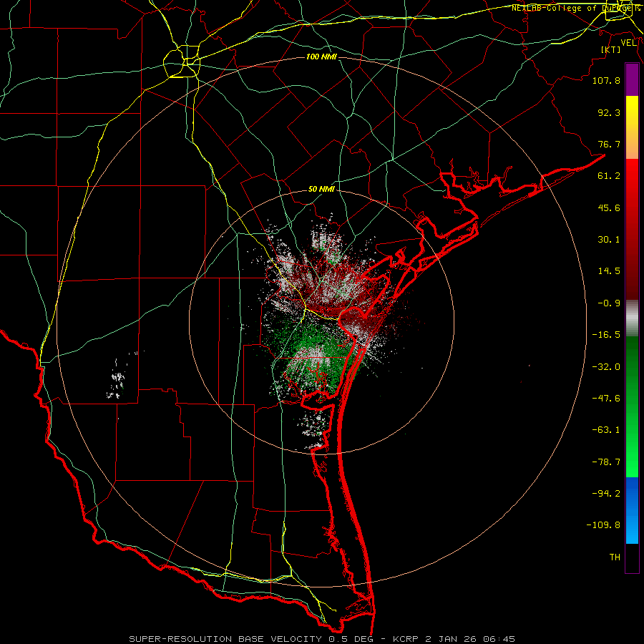Select the 30.1 scale value
This screenshot has height=644, width=644.
pos(609,240)
